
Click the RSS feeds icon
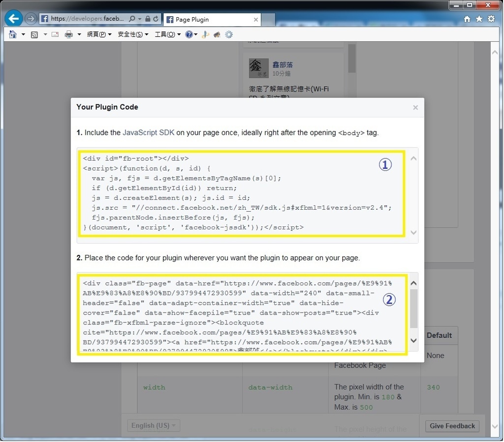pyautogui.click(x=34, y=34)
